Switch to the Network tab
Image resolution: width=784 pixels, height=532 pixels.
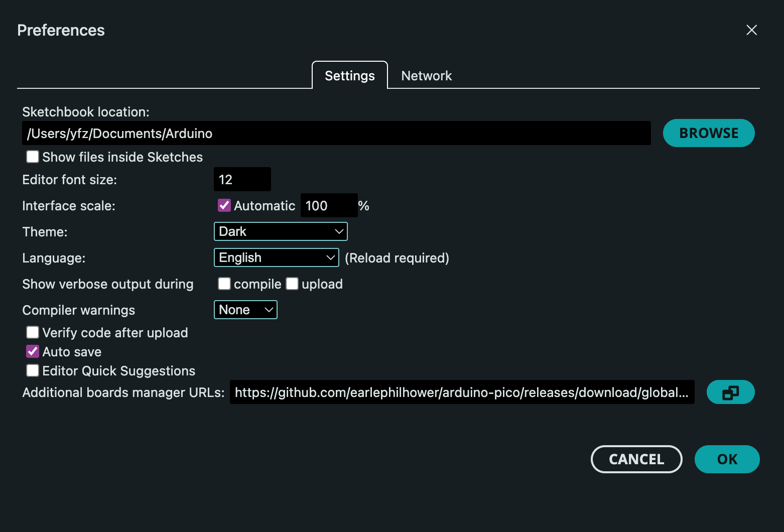click(x=426, y=76)
